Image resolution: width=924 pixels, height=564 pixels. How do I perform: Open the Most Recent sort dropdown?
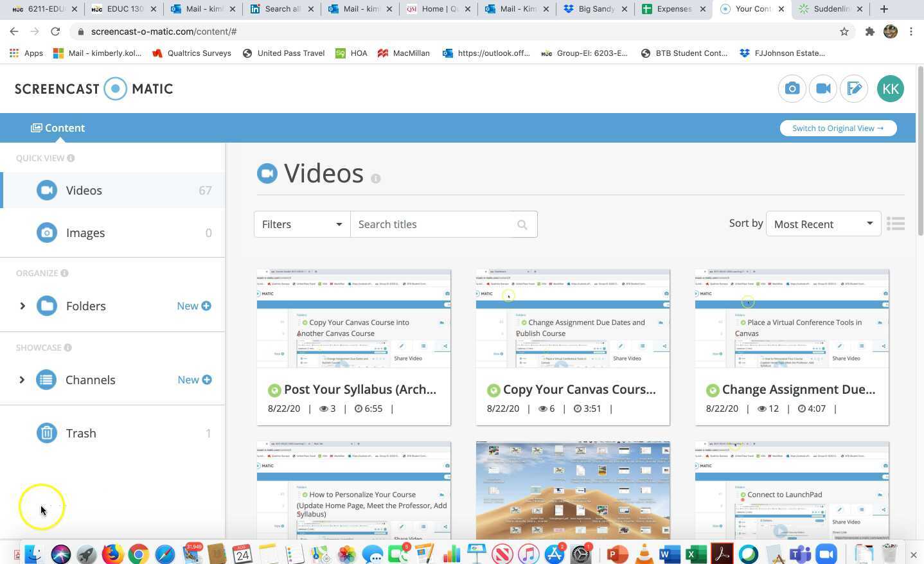click(x=823, y=224)
